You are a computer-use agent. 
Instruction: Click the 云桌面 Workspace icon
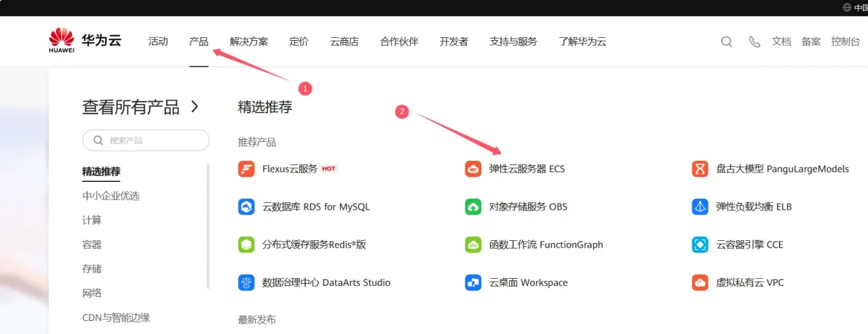(x=473, y=282)
